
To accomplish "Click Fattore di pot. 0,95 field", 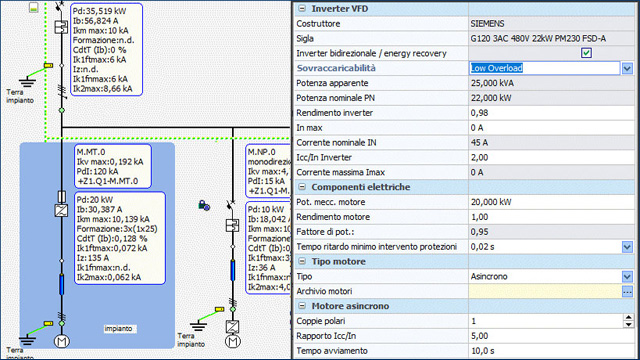I will [x=551, y=232].
